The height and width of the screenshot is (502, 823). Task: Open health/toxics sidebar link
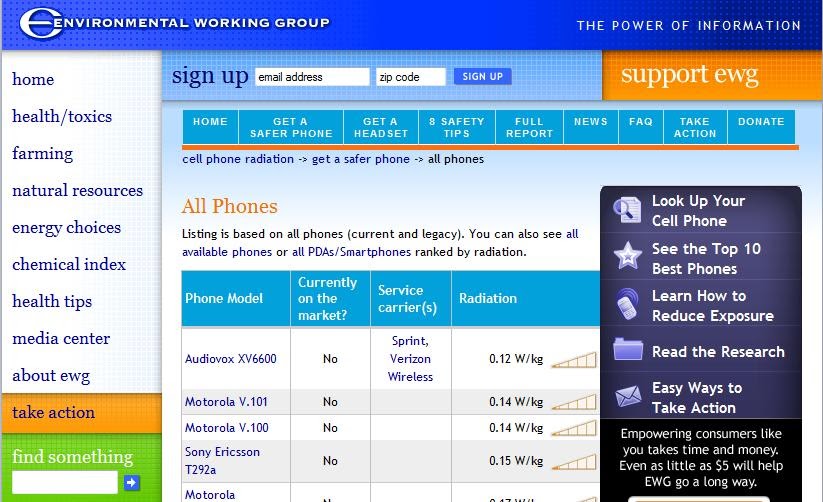coord(62,116)
